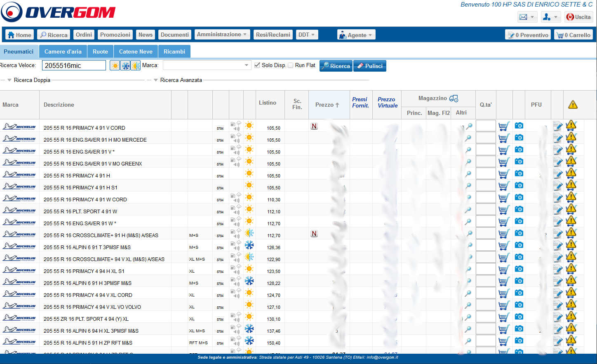Open the Ordini menu item
This screenshot has height=364, width=597.
point(84,35)
